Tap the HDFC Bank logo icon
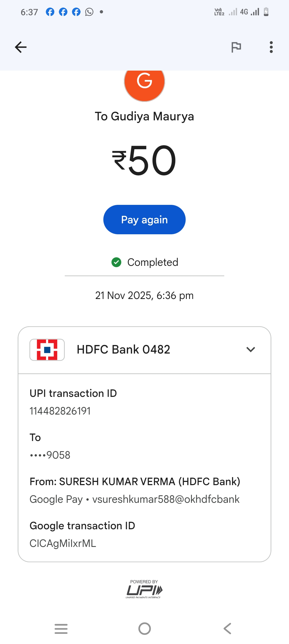Viewport: 289px width, 644px height. tap(47, 350)
